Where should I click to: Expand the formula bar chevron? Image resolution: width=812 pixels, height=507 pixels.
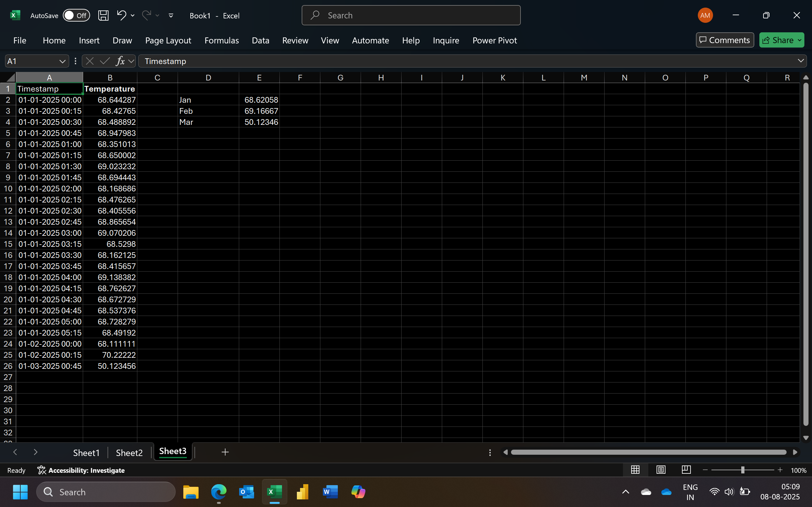[x=801, y=61]
